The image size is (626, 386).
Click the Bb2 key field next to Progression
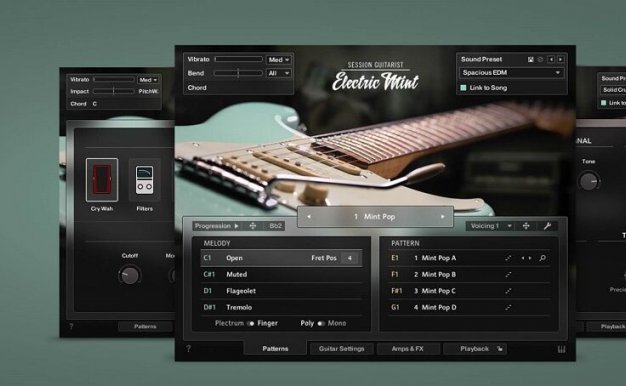275,226
